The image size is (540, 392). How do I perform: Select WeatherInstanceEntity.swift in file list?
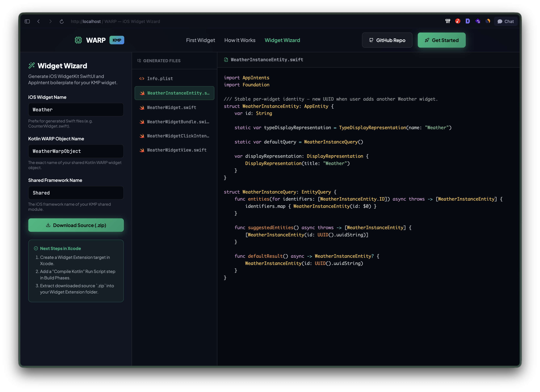pos(174,93)
